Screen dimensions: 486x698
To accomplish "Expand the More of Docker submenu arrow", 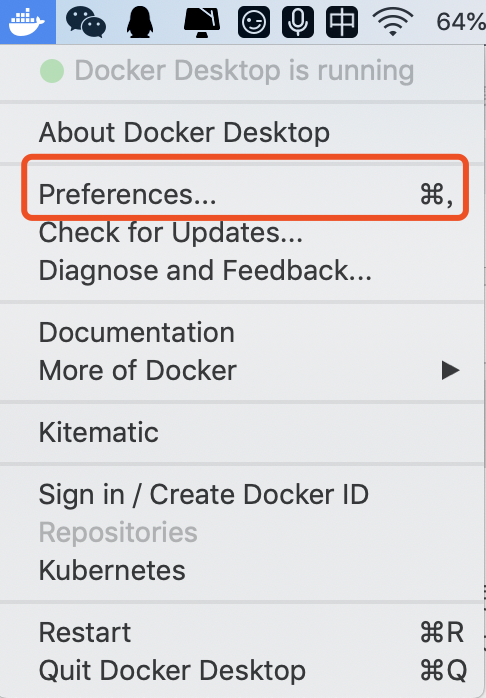I will pyautogui.click(x=450, y=370).
